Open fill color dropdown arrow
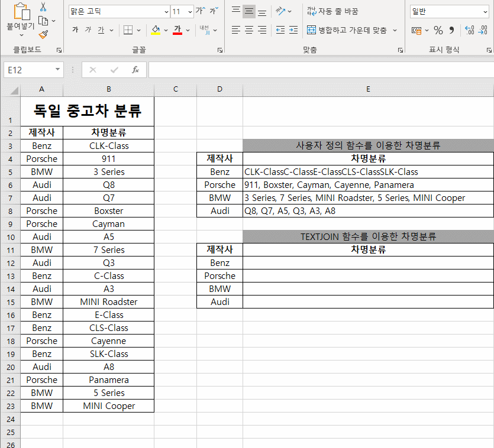 pos(166,30)
